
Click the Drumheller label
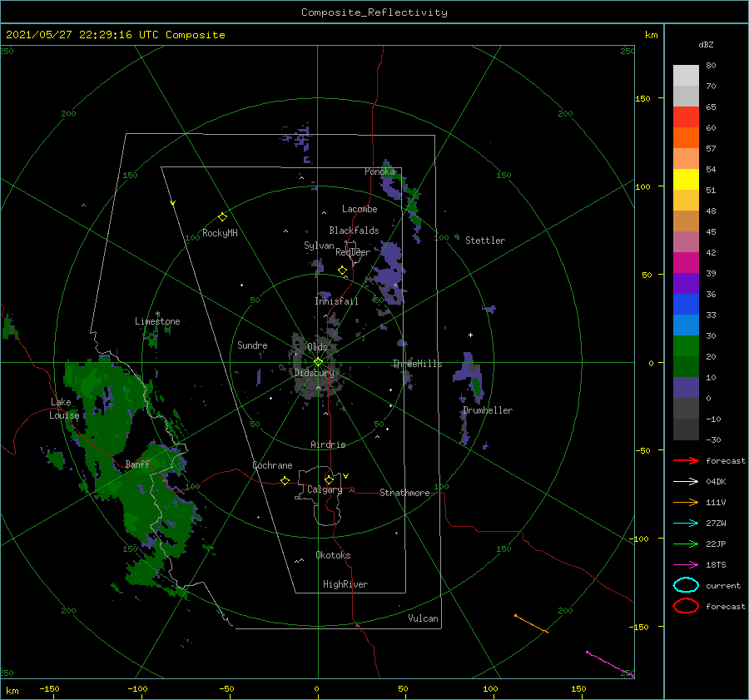[488, 410]
